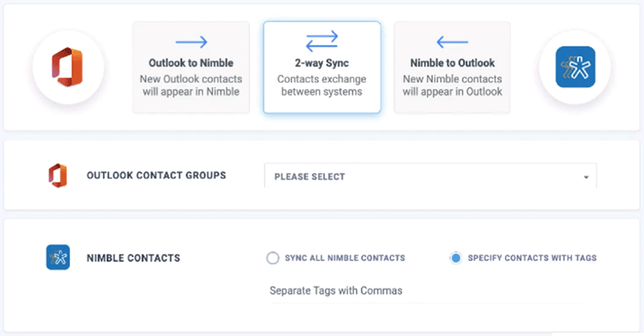This screenshot has width=644, height=336.
Task: Choose the 2-way Sync option card
Action: [x=322, y=68]
